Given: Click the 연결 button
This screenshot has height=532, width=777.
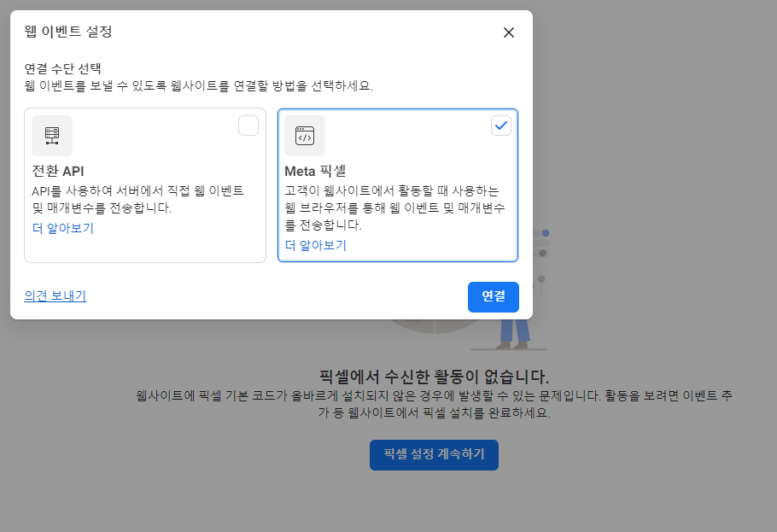Looking at the screenshot, I should 493,297.
